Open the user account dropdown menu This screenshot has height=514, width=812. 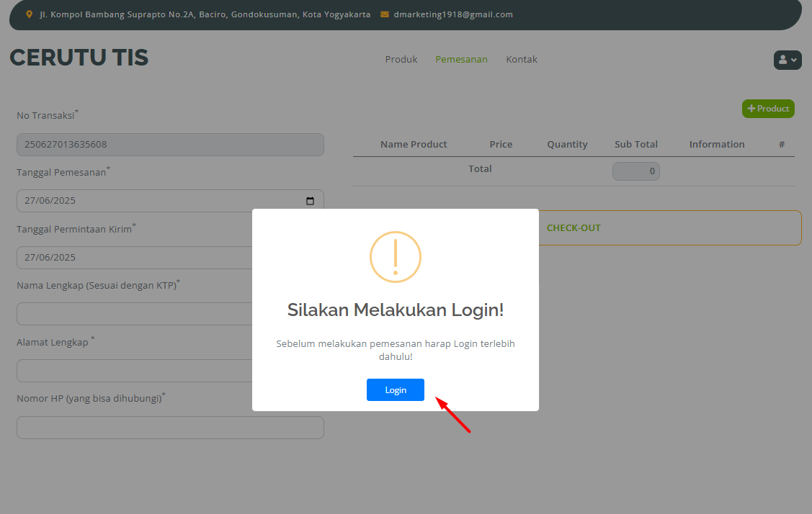tap(787, 60)
